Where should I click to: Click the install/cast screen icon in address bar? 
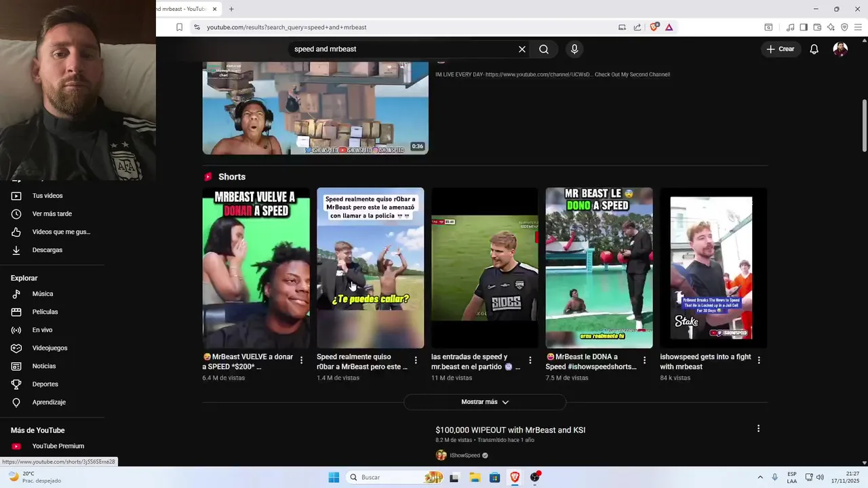622,27
